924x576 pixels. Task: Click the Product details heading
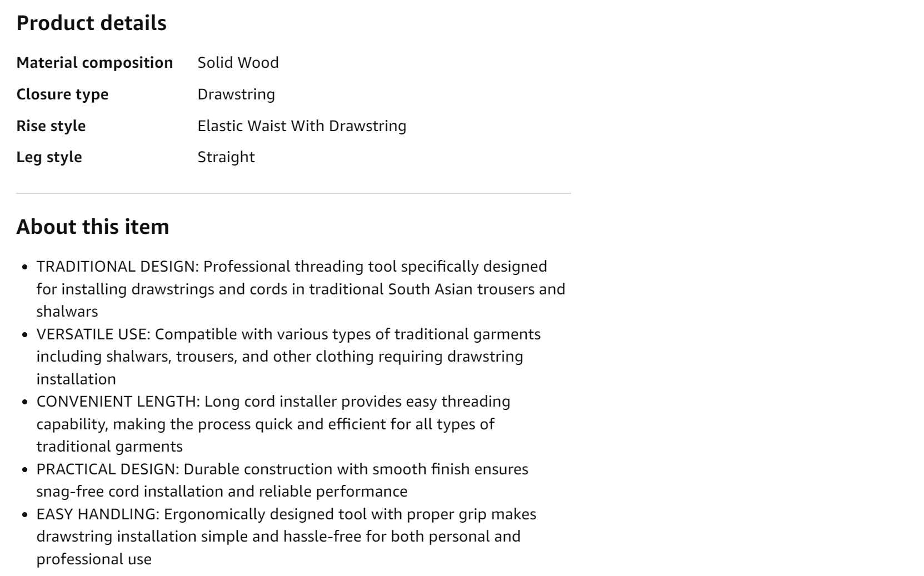click(x=91, y=23)
